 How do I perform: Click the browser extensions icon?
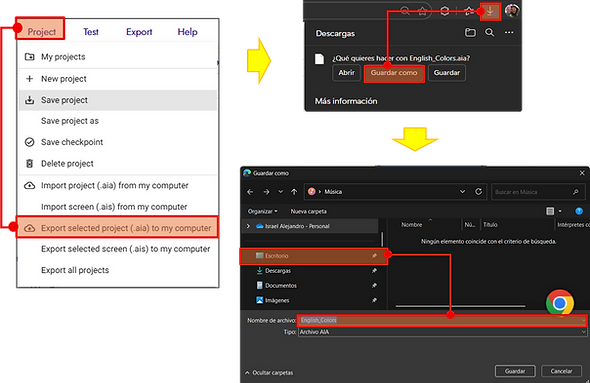coord(469,11)
